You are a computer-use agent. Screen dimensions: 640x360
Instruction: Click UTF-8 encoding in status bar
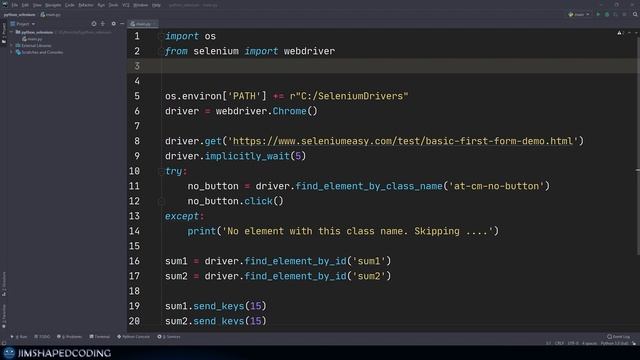click(x=573, y=344)
